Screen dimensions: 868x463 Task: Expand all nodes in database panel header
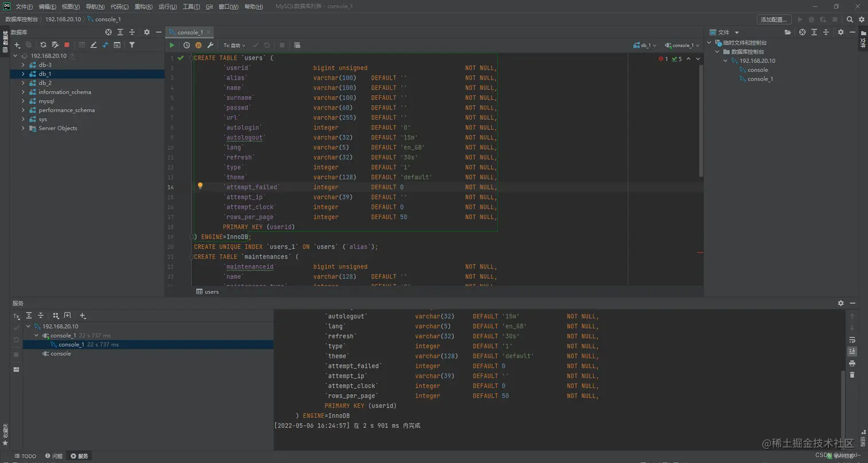[120, 32]
